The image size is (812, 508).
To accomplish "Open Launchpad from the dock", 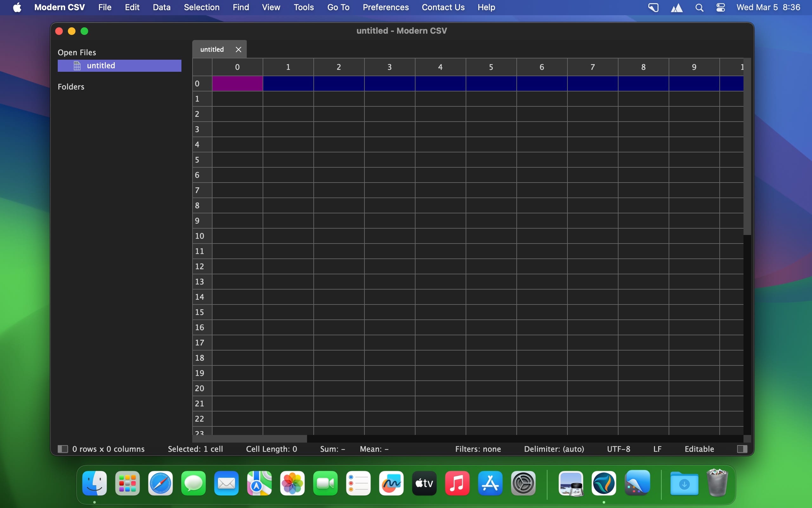I will pos(128,483).
